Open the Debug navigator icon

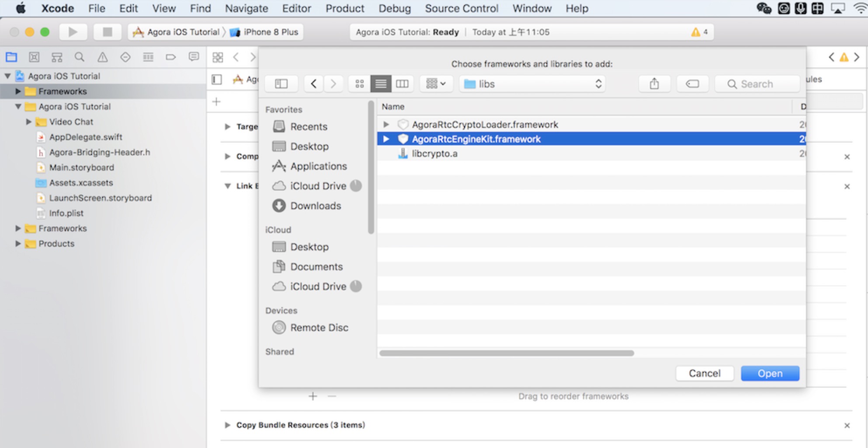pyautogui.click(x=148, y=57)
